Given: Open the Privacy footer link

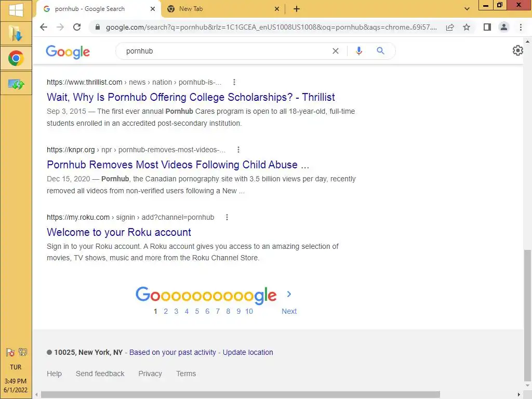Looking at the screenshot, I should pos(150,374).
